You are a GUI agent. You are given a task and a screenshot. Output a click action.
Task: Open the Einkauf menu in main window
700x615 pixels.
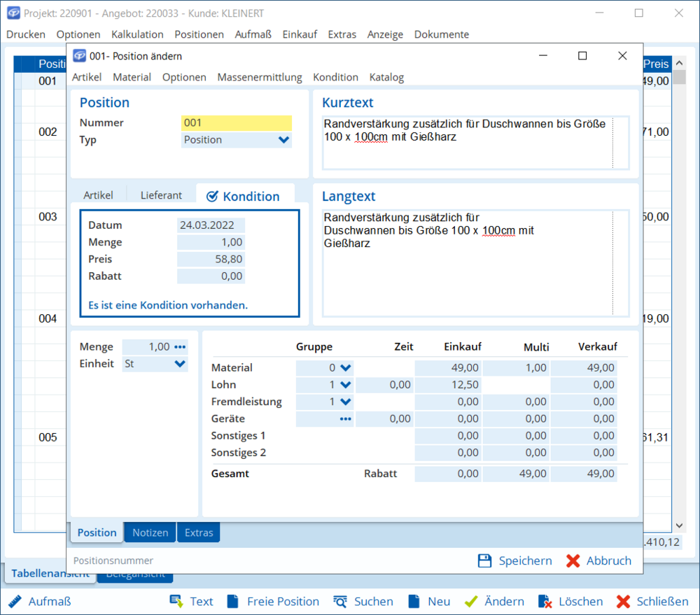pyautogui.click(x=300, y=34)
